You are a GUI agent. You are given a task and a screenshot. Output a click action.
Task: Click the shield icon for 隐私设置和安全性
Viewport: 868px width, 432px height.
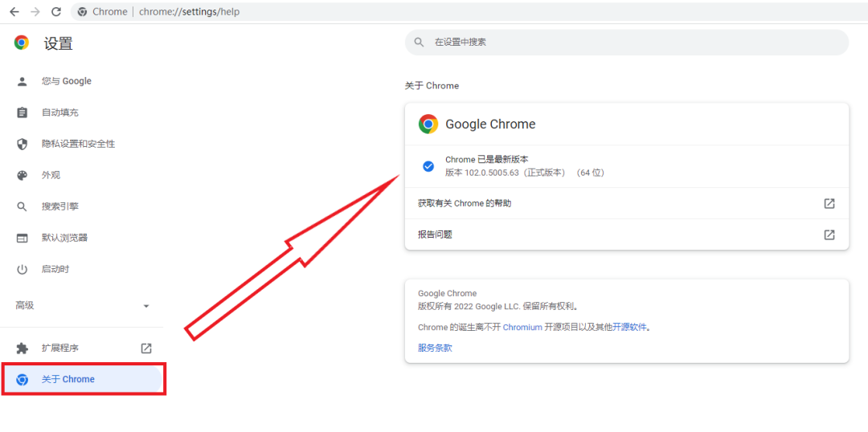(22, 145)
